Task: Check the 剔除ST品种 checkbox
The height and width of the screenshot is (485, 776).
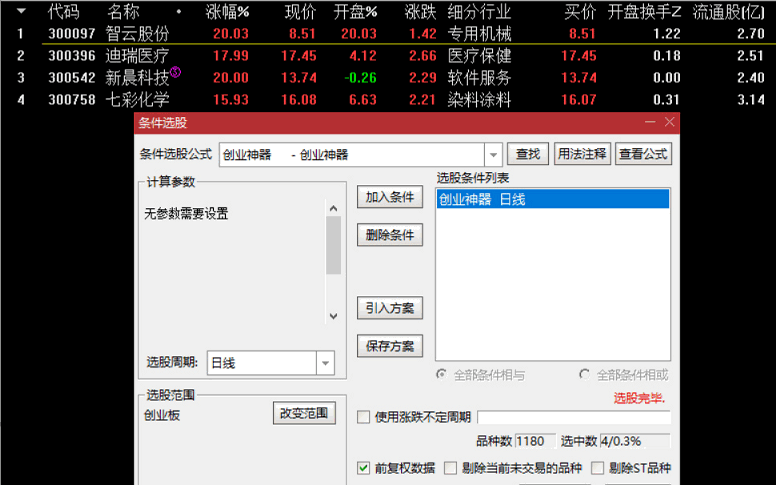Action: [598, 468]
